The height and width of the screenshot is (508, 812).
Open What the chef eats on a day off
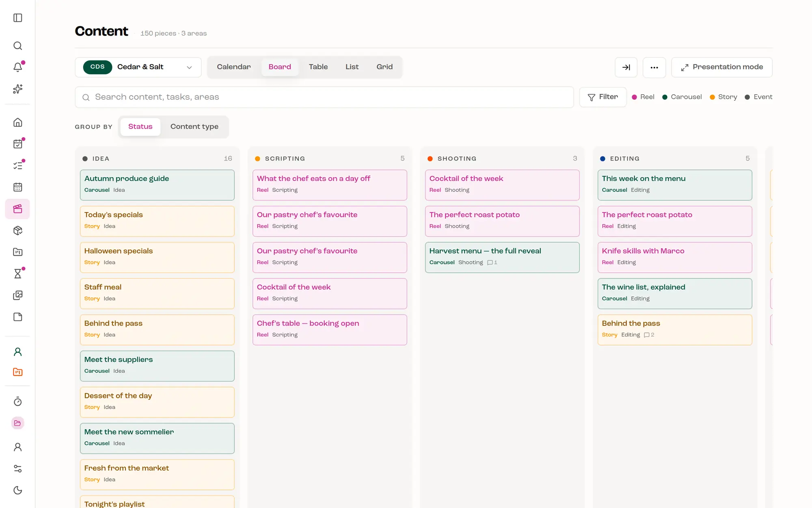330,185
